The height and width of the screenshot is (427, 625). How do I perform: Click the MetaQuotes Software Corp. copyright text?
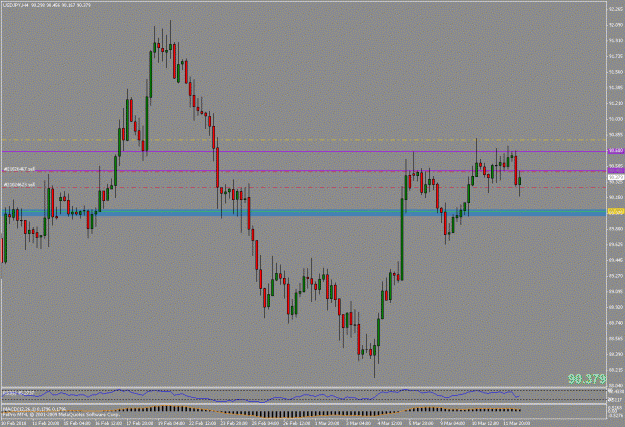coord(61,415)
